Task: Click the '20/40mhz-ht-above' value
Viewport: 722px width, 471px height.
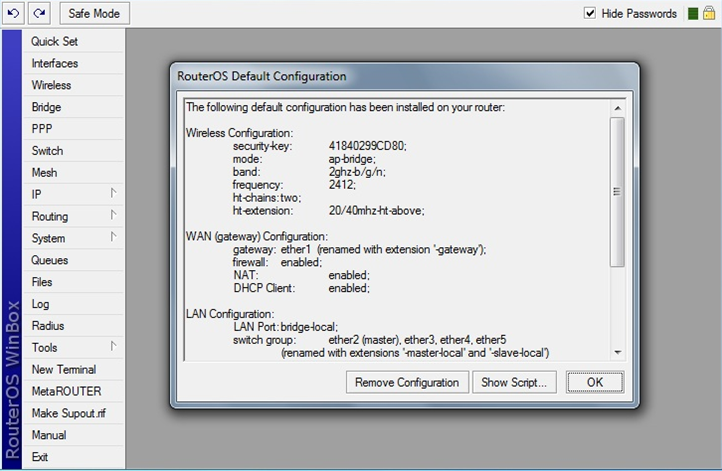Action: [x=376, y=210]
